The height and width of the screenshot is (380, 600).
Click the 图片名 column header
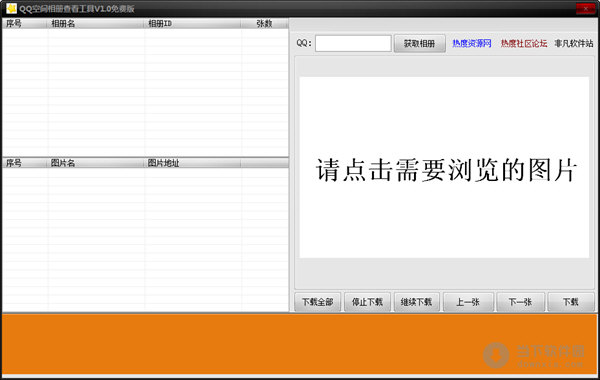point(96,163)
